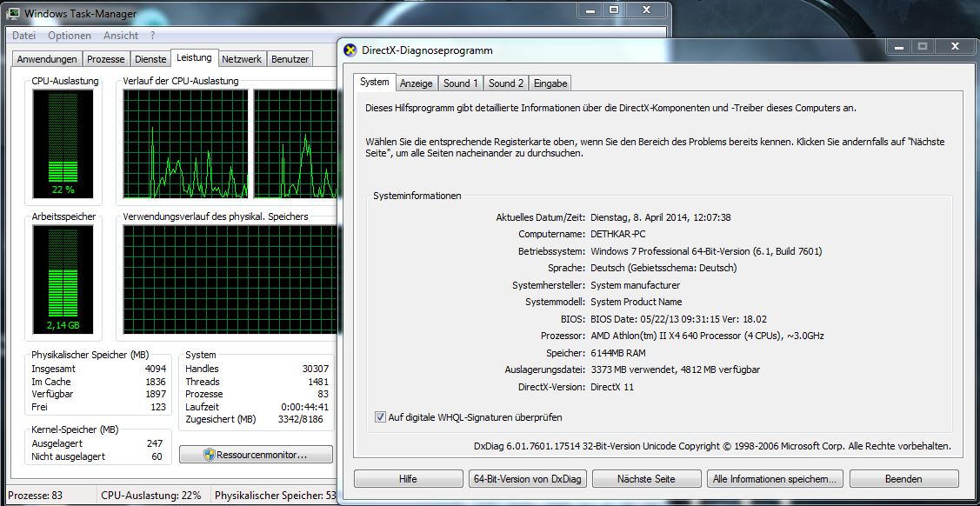This screenshot has width=980, height=506.
Task: Click the Ressourcenmonitor... button
Action: pos(256,455)
